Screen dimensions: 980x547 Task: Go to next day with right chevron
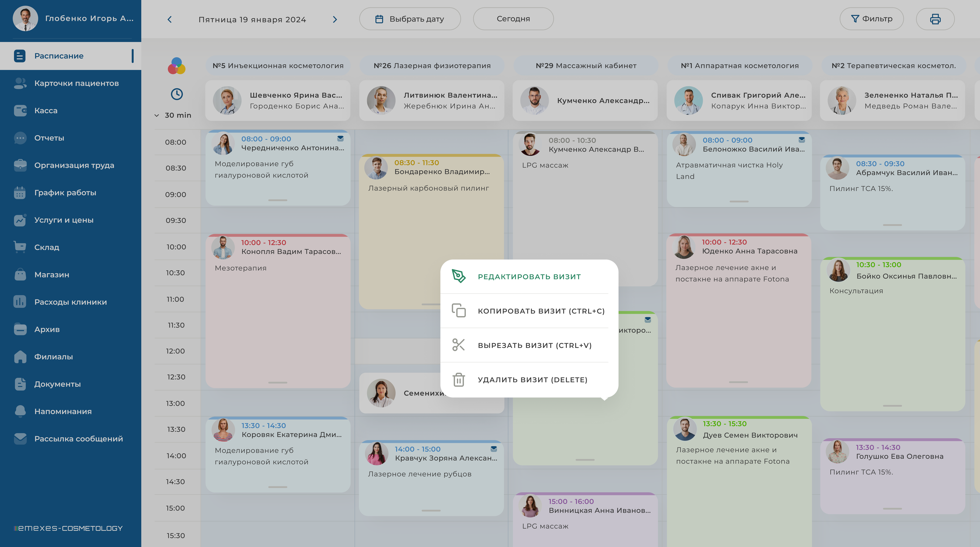point(335,19)
